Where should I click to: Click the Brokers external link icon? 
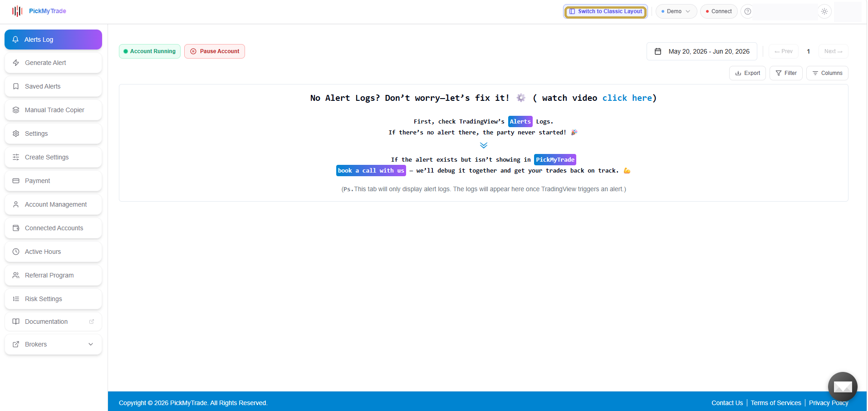[16, 344]
